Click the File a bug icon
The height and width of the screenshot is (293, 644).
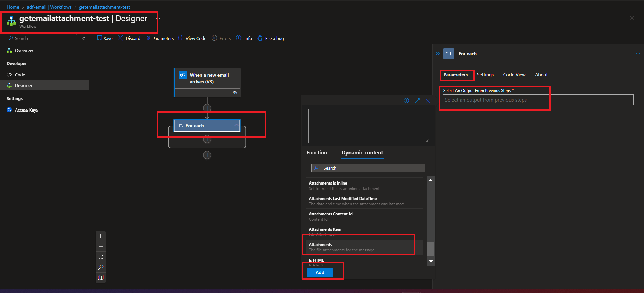click(260, 38)
